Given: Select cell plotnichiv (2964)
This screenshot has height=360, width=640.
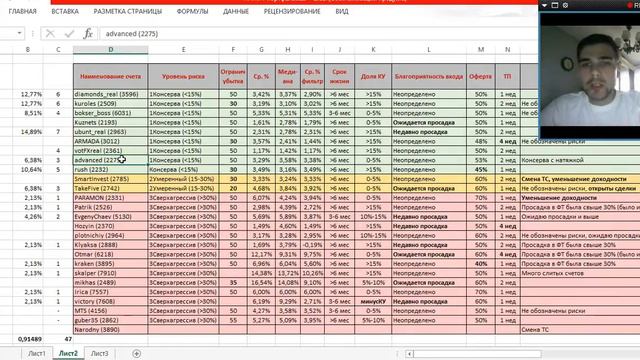Looking at the screenshot, I should [111, 236].
